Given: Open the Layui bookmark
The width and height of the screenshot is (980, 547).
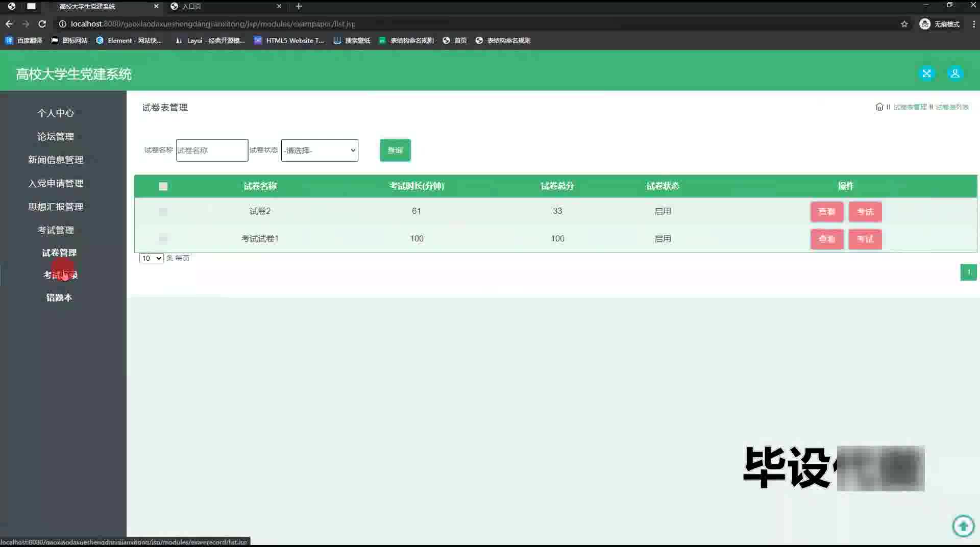Looking at the screenshot, I should (x=210, y=40).
